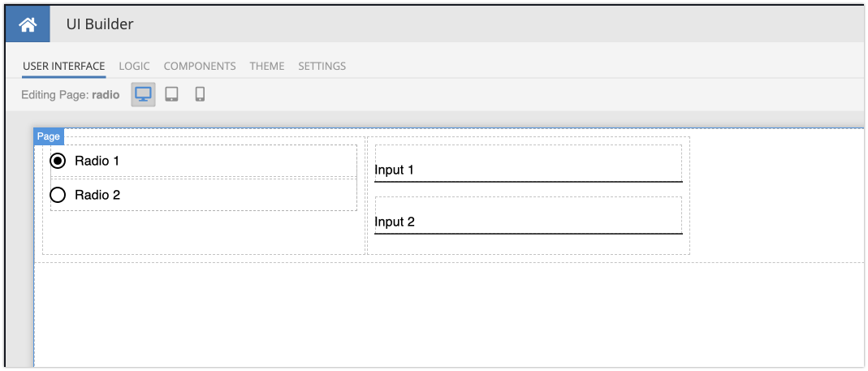868x371 pixels.
Task: Switch to desktop preview icon
Action: pos(144,94)
